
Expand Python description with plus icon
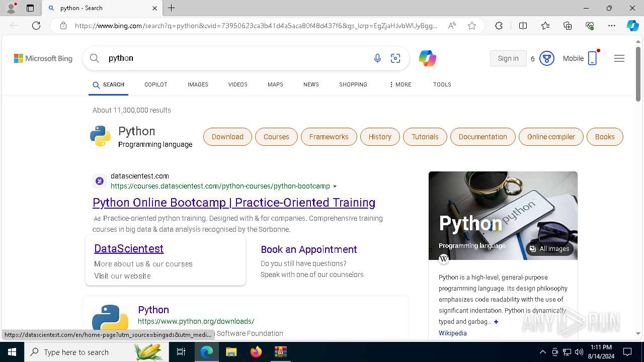496,322
